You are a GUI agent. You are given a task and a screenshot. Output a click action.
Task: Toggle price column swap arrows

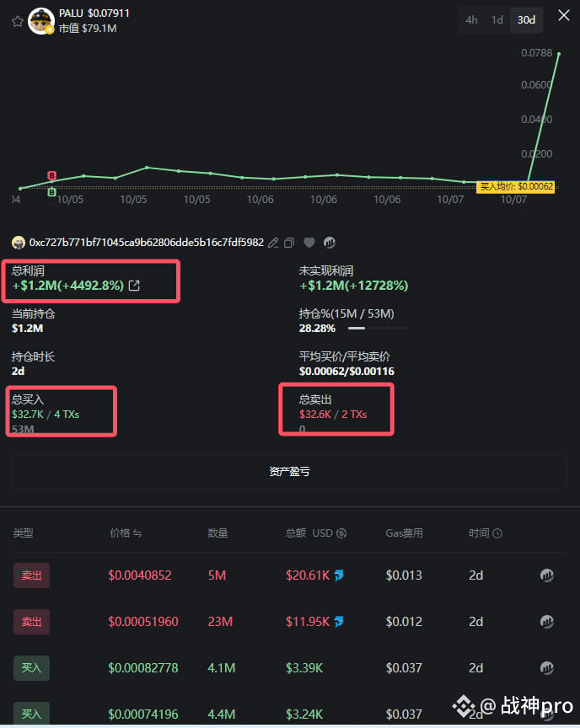pyautogui.click(x=137, y=533)
